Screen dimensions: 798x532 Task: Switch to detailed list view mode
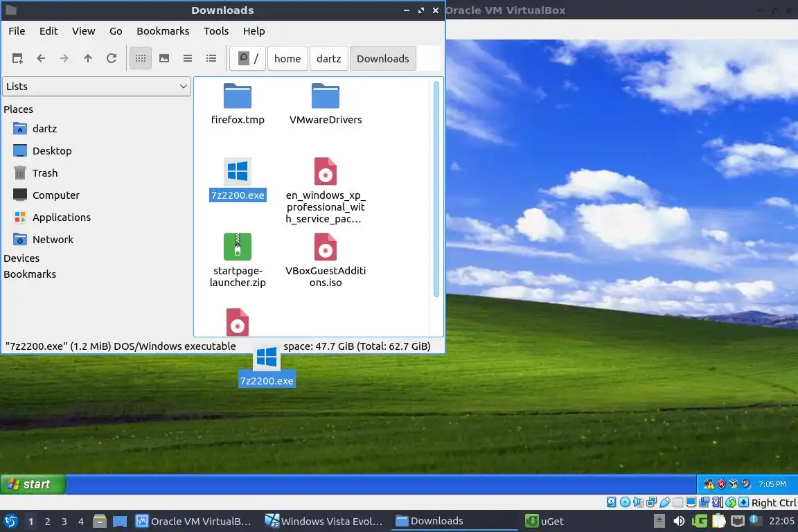pyautogui.click(x=211, y=59)
